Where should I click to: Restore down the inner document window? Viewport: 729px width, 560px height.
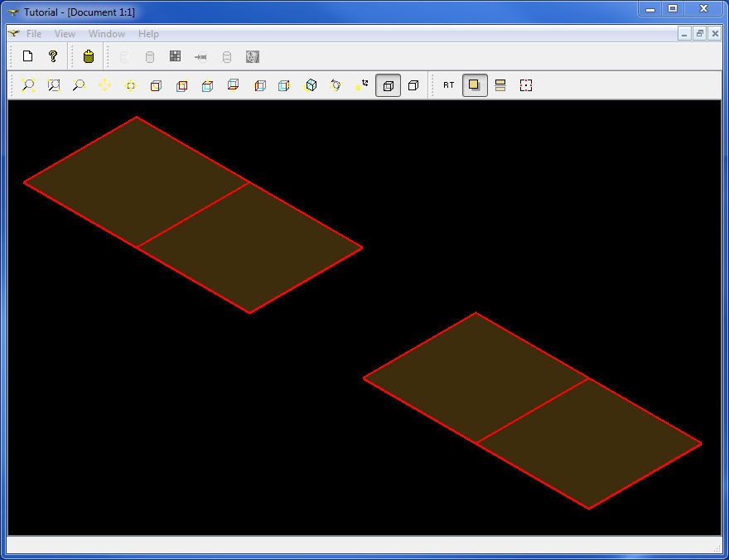699,34
